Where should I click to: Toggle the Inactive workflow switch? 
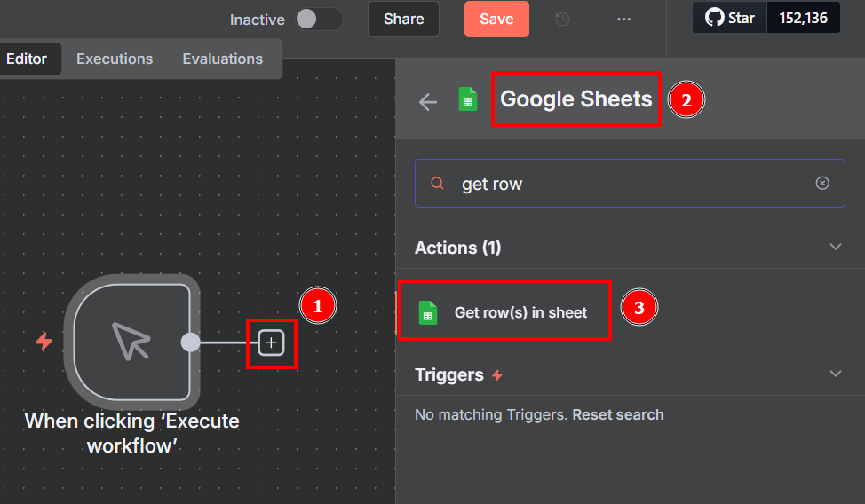coord(319,20)
